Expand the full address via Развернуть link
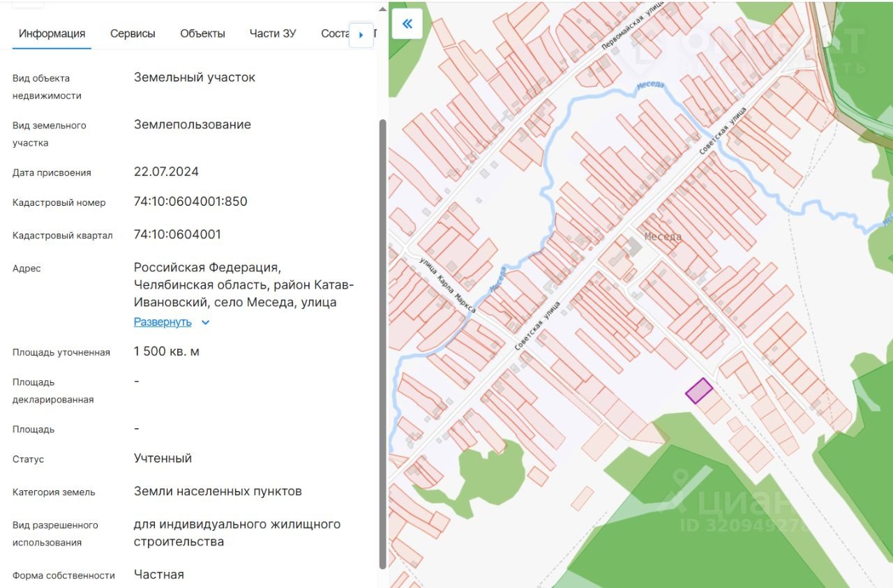The width and height of the screenshot is (893, 588). (163, 322)
